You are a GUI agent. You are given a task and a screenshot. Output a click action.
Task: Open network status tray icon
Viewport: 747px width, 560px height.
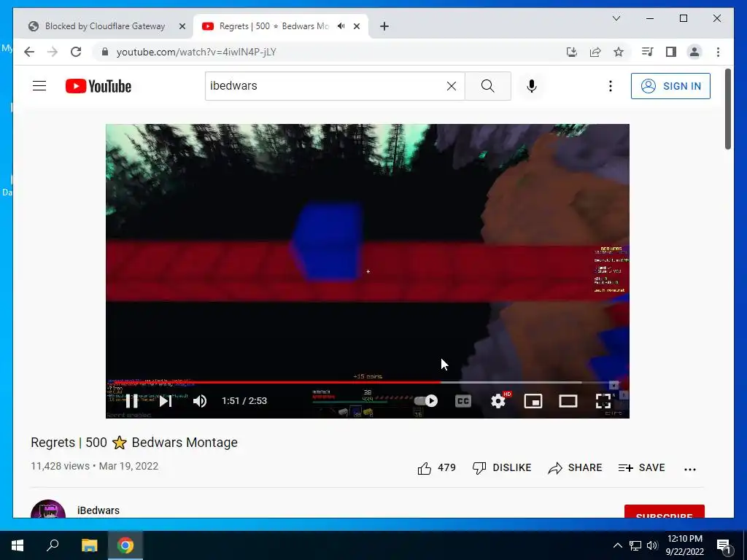pyautogui.click(x=635, y=545)
